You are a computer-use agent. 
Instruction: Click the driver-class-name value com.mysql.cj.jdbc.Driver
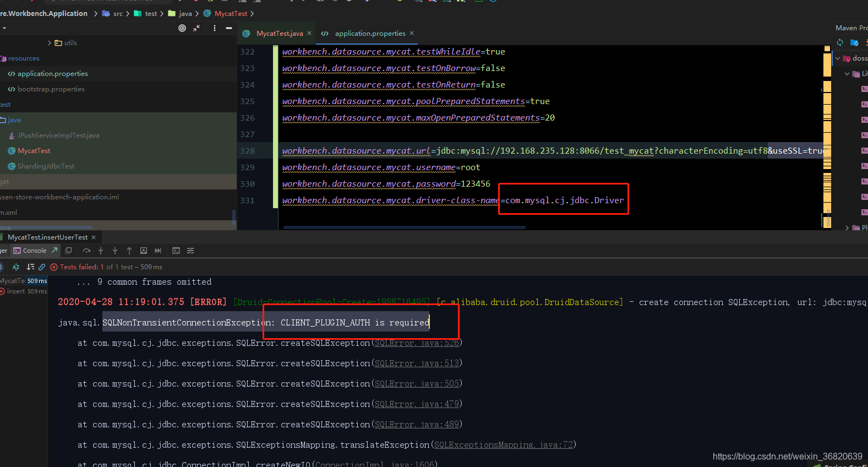(x=565, y=200)
